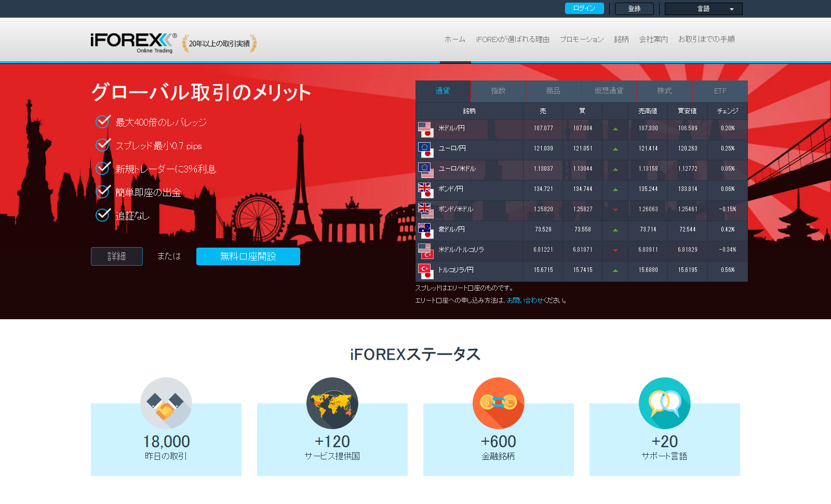This screenshot has width=831, height=504.
Task: Click the iFOREX Online Trading logo
Action: click(133, 43)
